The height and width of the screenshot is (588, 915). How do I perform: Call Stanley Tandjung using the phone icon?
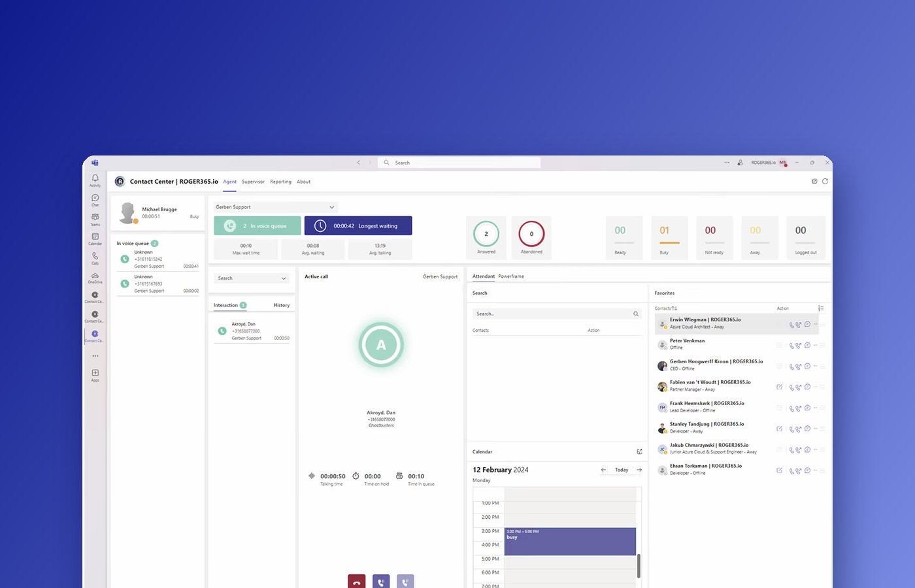point(792,429)
